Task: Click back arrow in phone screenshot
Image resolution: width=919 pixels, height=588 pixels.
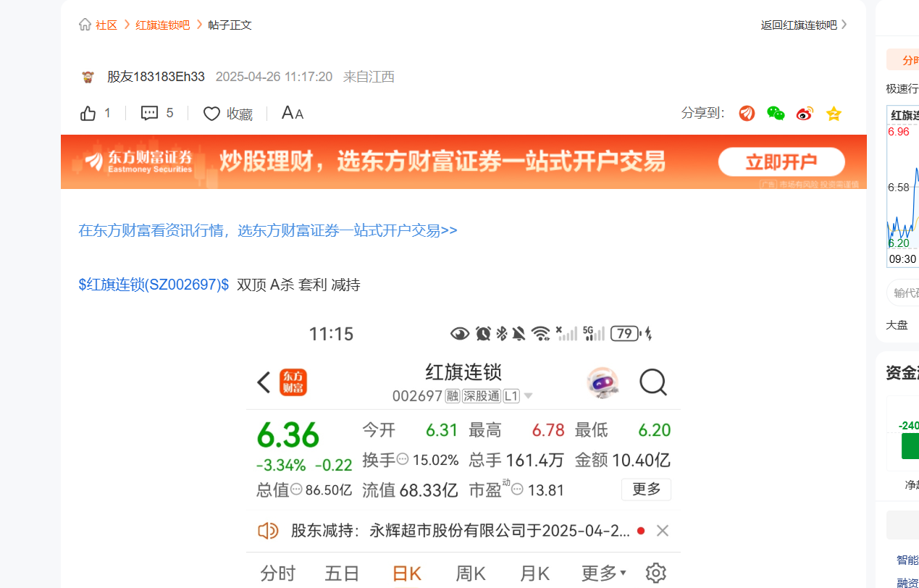Action: pos(264,382)
